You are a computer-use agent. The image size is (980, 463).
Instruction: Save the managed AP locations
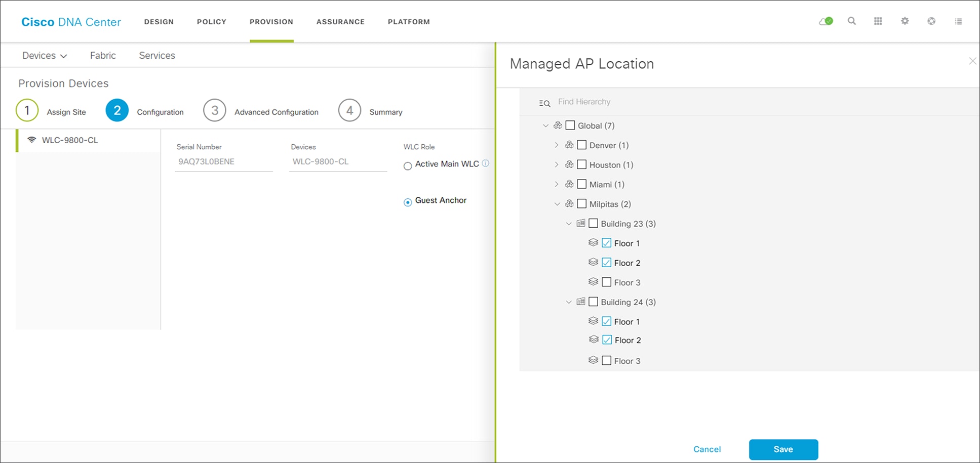tap(783, 449)
